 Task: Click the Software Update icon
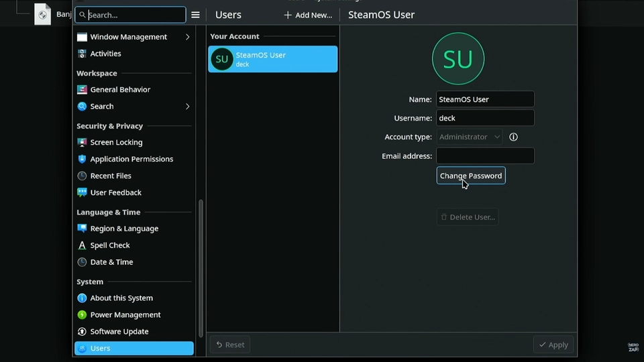point(82,331)
